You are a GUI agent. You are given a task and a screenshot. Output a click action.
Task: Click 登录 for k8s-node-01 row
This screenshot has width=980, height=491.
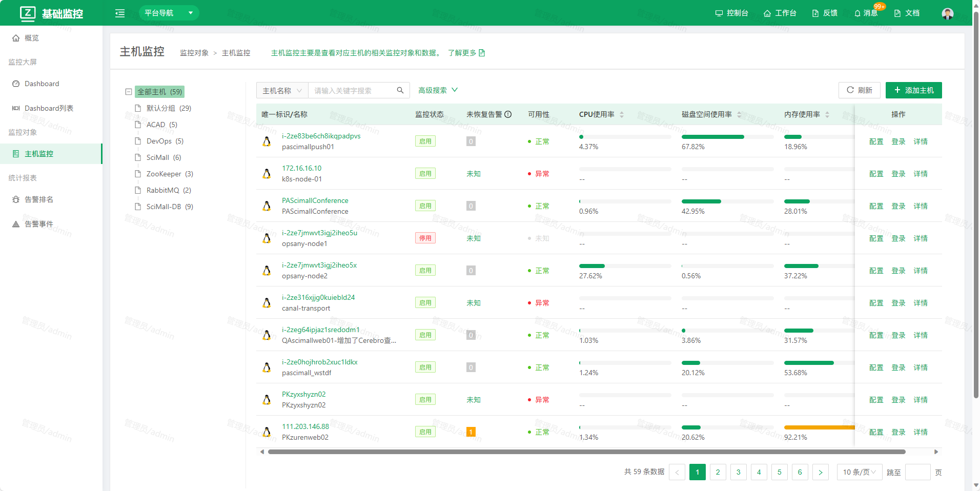click(x=899, y=174)
